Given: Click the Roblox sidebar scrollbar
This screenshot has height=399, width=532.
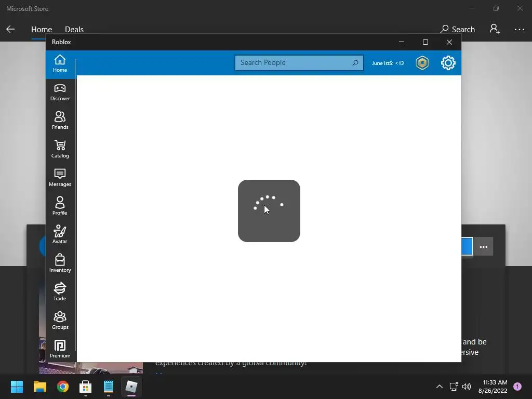Looking at the screenshot, I should [x=76, y=204].
